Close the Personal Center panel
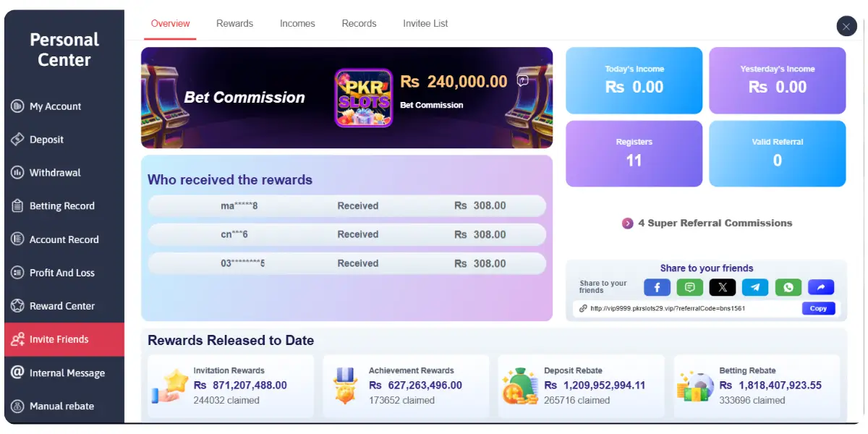 click(x=846, y=27)
